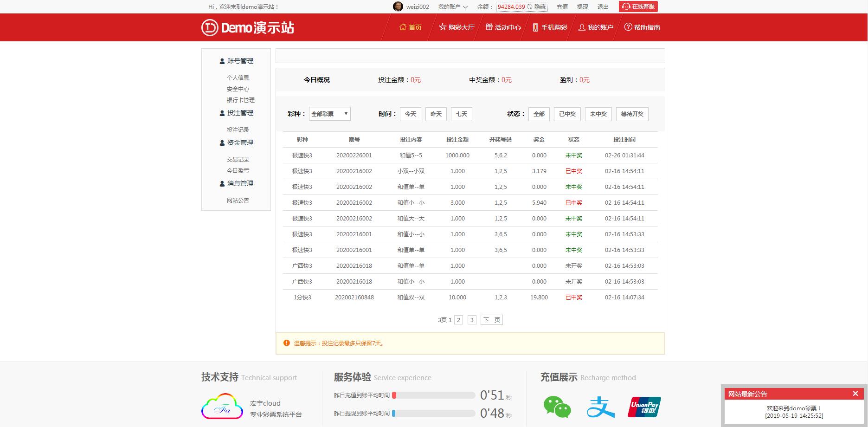
Task: Click 已中奖 status in 1分快3 row
Action: click(x=574, y=298)
